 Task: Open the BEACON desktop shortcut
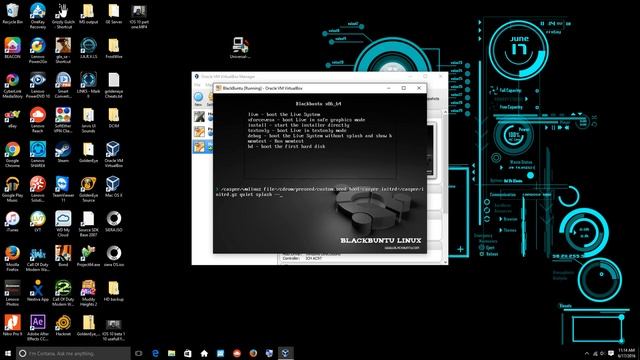tap(12, 48)
